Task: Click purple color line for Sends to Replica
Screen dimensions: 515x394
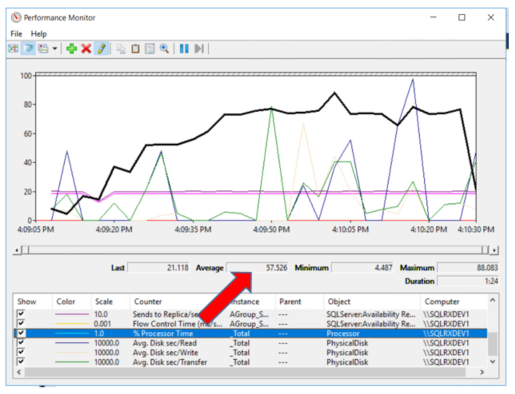Action: pos(72,314)
